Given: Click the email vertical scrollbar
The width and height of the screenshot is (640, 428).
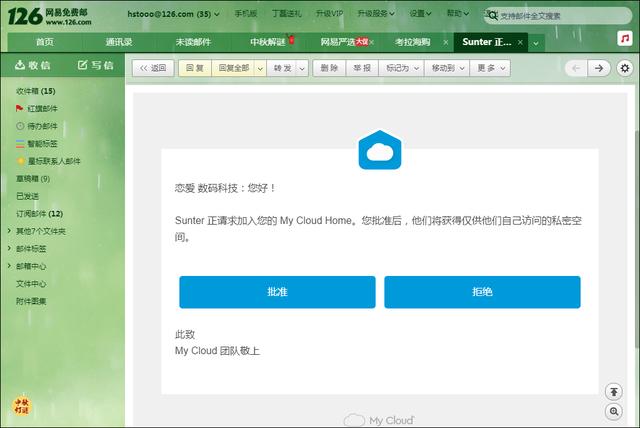Looking at the screenshot, I should [x=637, y=239].
